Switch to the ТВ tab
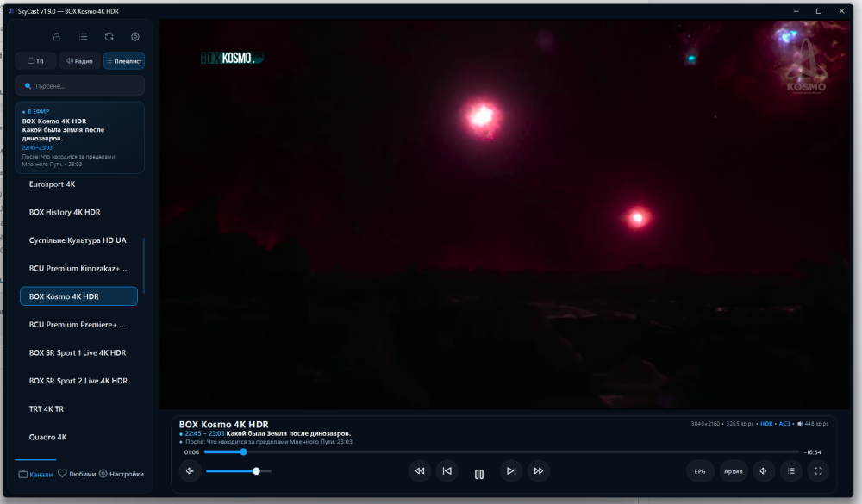 (x=35, y=61)
